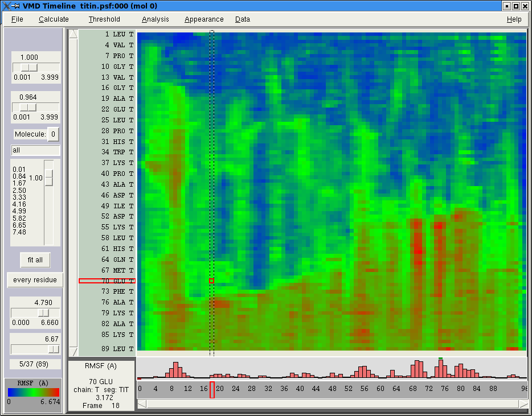Click the slider handle showing value 4.790
532x416 pixels.
click(43, 313)
